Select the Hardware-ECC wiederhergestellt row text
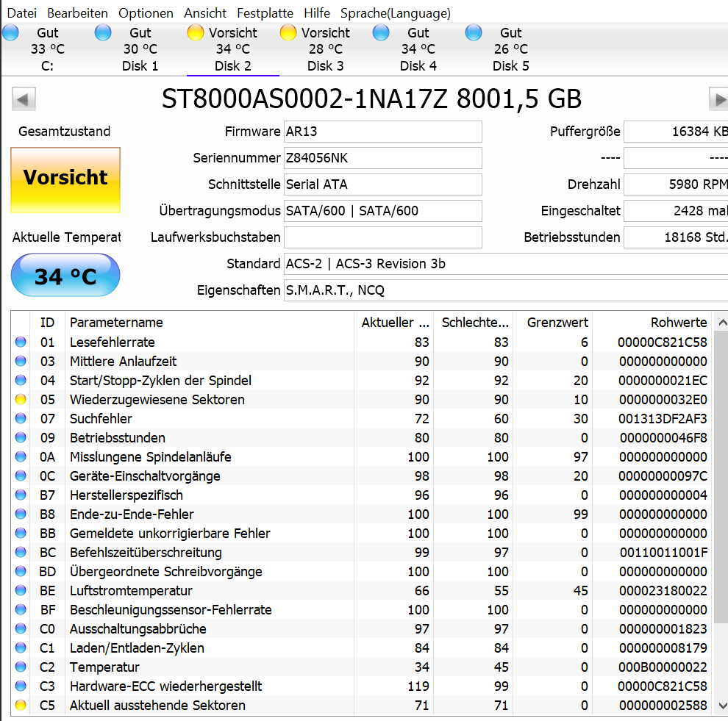The width and height of the screenshot is (728, 721). pyautogui.click(x=165, y=686)
